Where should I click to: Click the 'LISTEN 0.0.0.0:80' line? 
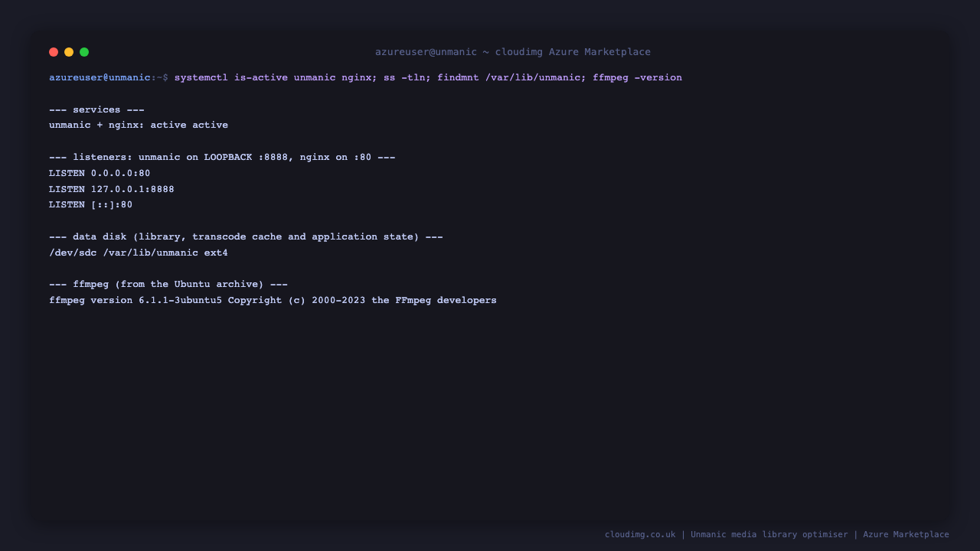coord(100,173)
